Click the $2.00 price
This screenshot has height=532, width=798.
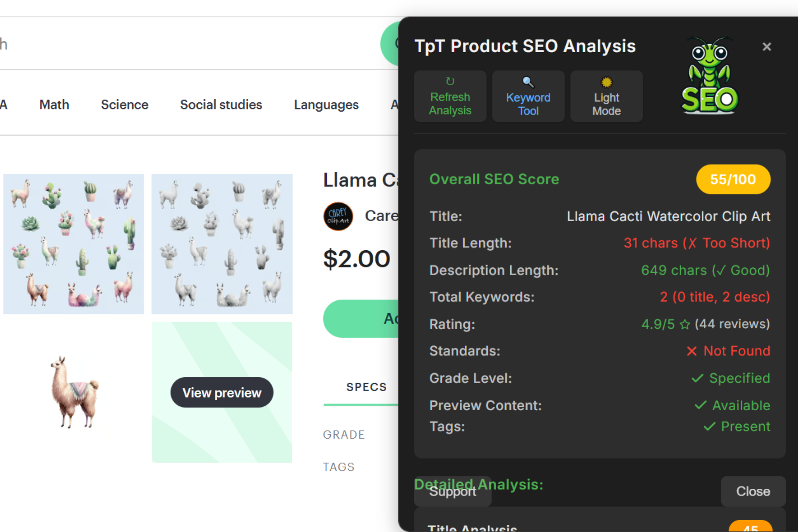[357, 259]
